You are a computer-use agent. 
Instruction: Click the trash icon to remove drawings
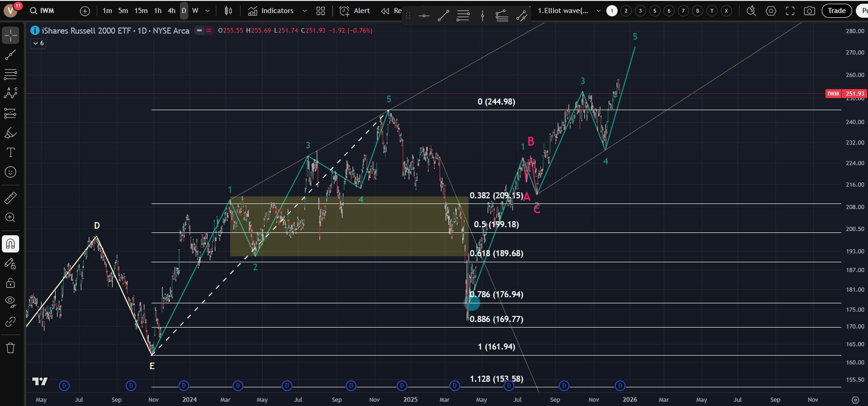pyautogui.click(x=10, y=348)
